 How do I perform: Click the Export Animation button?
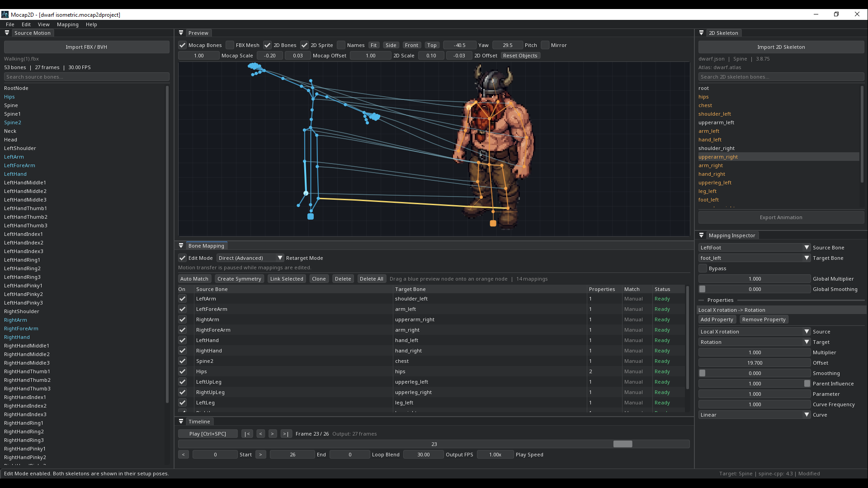[x=781, y=217]
